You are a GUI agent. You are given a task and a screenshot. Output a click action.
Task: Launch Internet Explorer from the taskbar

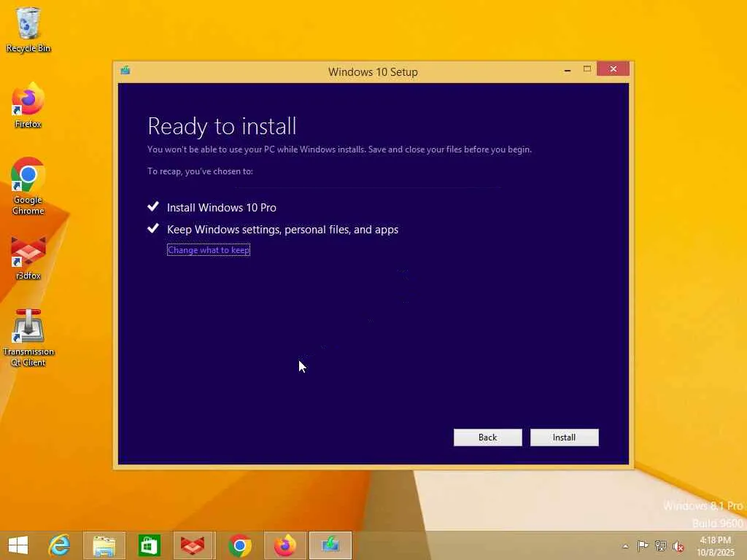click(60, 545)
